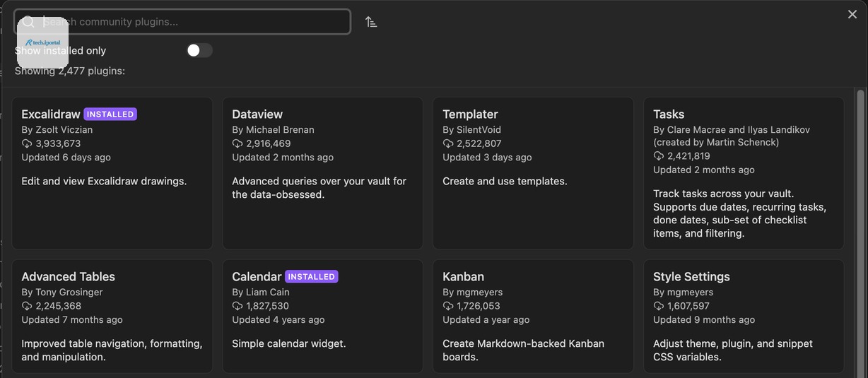The height and width of the screenshot is (378, 868).
Task: Open the Calendar plugin card
Action: pos(323,317)
